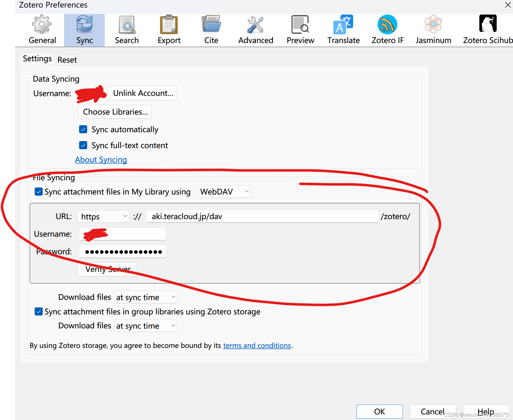Open the Jasminum plugin preferences
The image size is (513, 420).
[433, 30]
